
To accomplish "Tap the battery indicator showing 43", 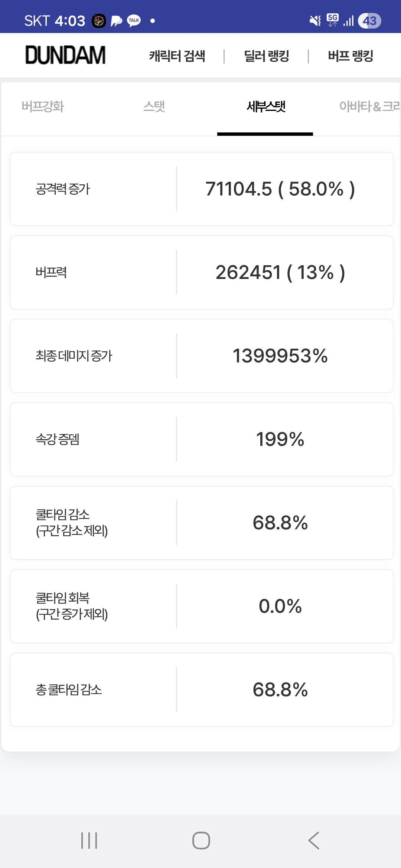I will click(369, 21).
